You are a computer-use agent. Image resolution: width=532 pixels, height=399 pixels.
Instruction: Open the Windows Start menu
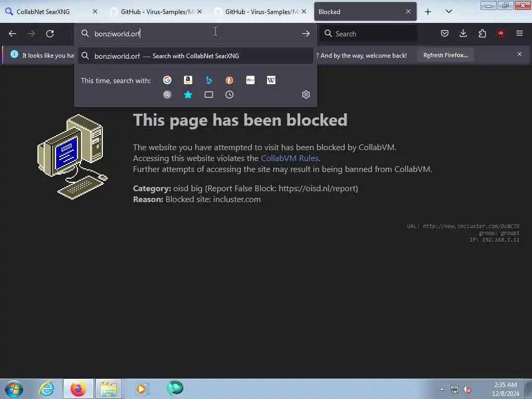[x=14, y=389]
